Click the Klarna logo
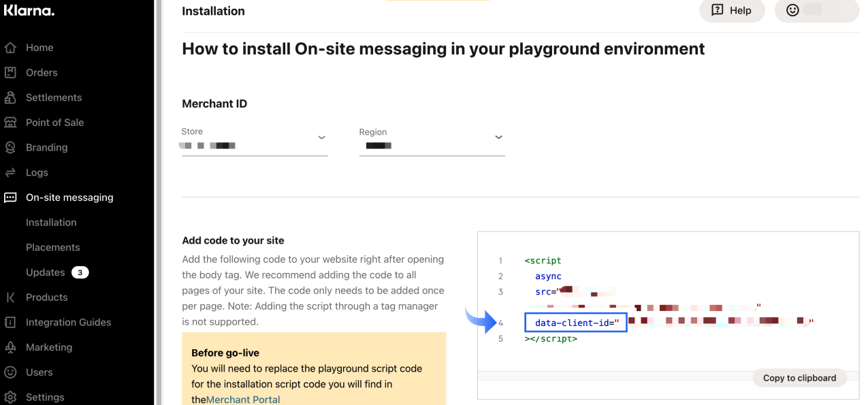868x405 pixels. (29, 10)
